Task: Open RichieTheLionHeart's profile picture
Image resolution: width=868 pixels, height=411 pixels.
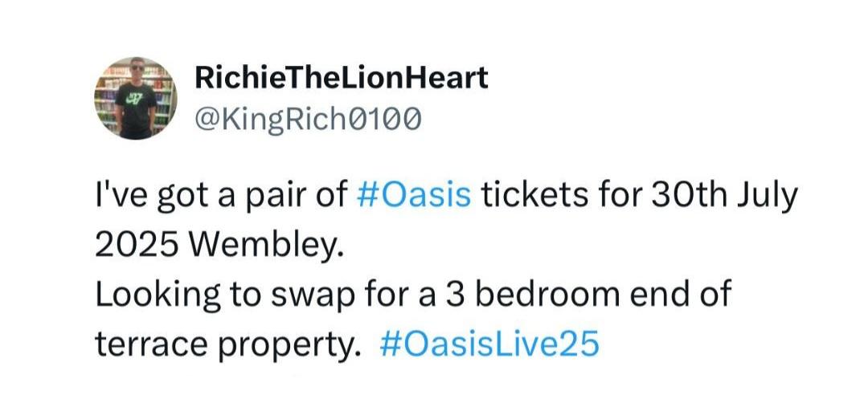Action: click(136, 98)
